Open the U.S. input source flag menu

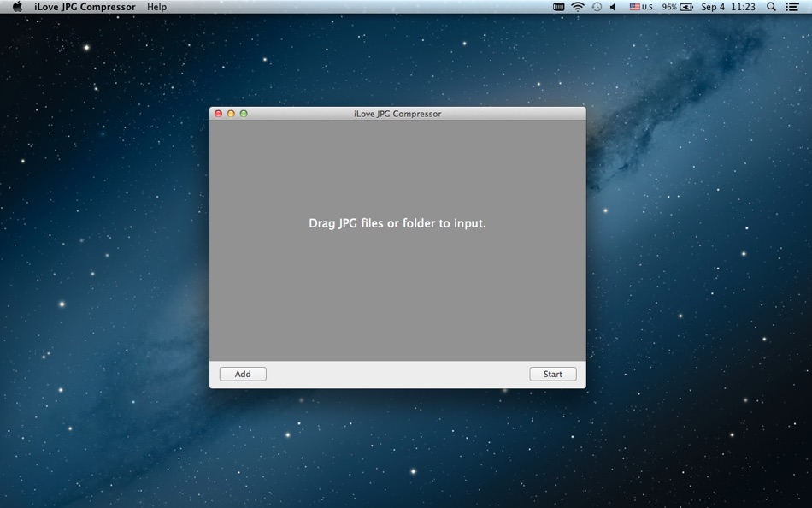click(642, 7)
